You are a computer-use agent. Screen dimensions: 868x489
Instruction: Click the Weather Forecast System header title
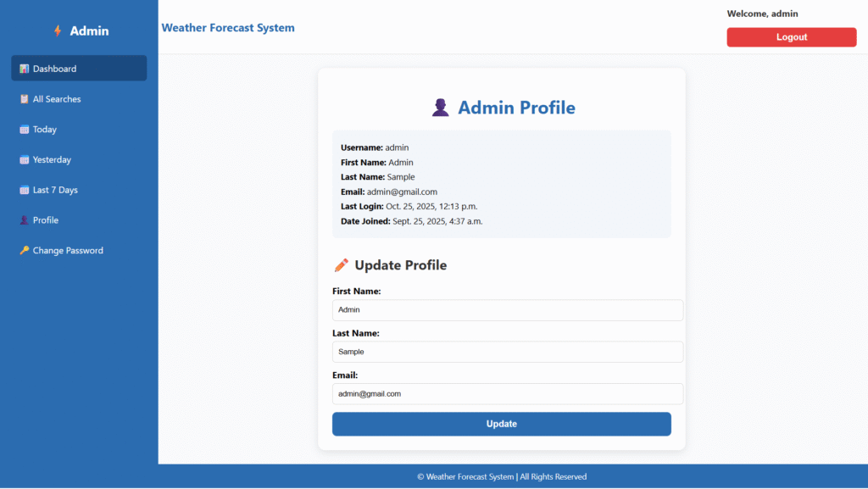[x=228, y=28]
